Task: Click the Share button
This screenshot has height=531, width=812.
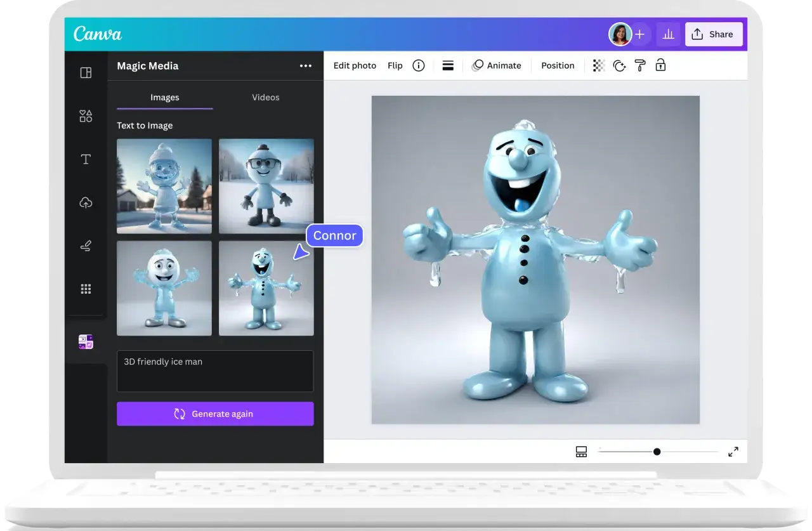Action: 713,34
